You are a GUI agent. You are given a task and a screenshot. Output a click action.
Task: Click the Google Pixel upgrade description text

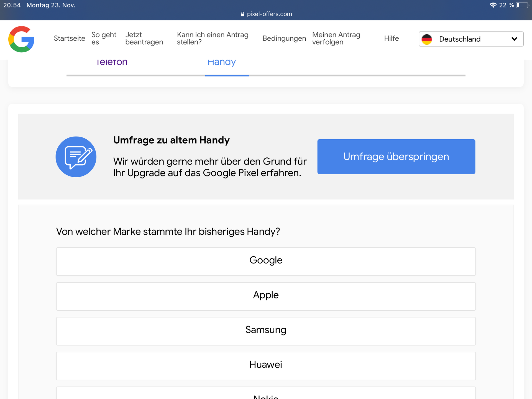(210, 167)
